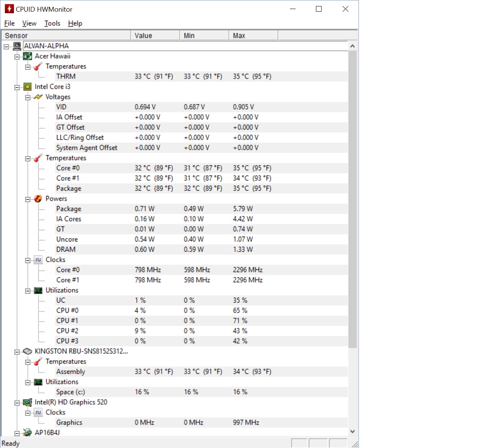This screenshot has height=448, width=488.
Task: Click the ALVAN-ALPHA computer icon
Action: [17, 46]
